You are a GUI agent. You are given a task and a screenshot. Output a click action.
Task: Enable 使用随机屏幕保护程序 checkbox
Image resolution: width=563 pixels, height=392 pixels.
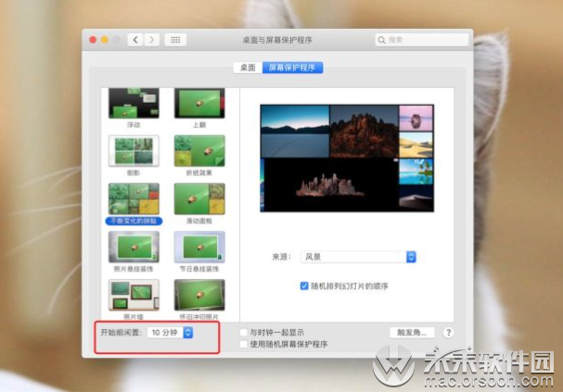[243, 344]
